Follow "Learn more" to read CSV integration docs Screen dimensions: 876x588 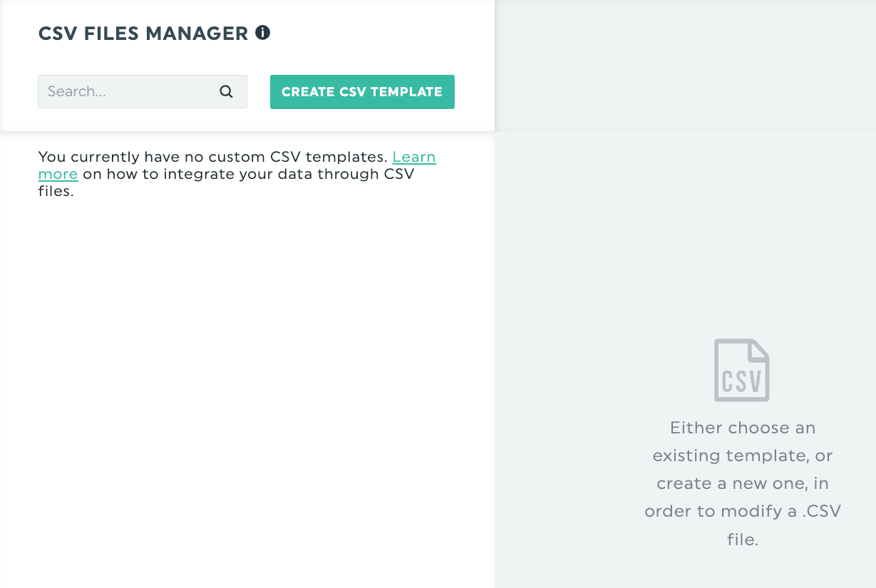415,157
